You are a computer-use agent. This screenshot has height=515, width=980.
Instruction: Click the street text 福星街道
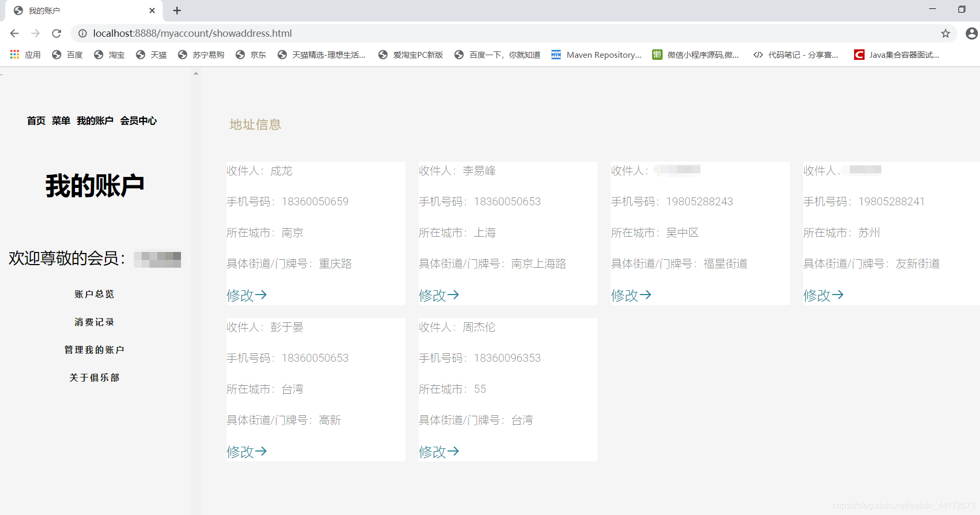click(x=726, y=264)
